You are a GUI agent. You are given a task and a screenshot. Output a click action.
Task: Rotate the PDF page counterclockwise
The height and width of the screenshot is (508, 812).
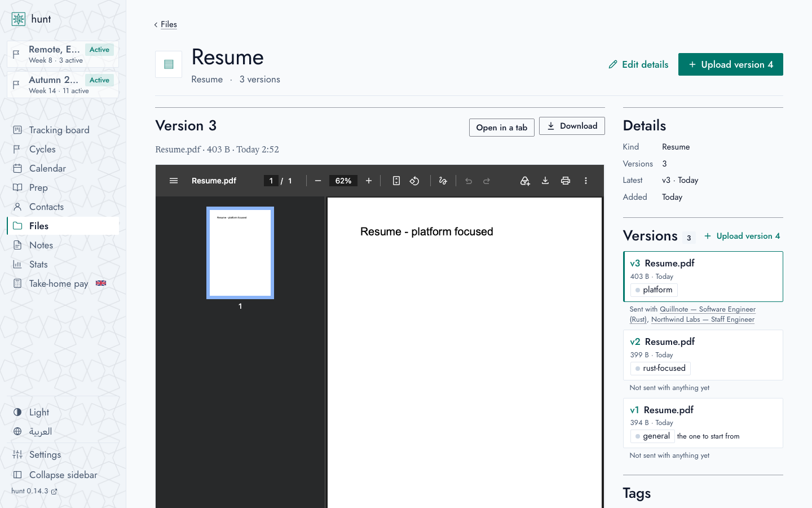(414, 181)
